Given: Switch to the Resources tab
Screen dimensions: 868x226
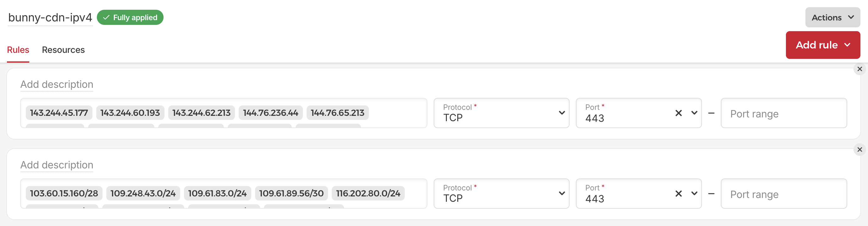Looking at the screenshot, I should tap(63, 50).
